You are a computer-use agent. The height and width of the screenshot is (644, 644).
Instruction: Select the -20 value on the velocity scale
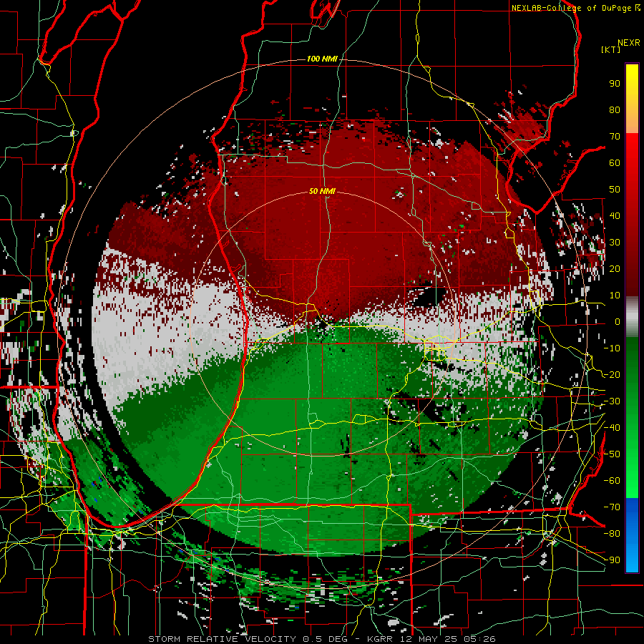pyautogui.click(x=612, y=375)
